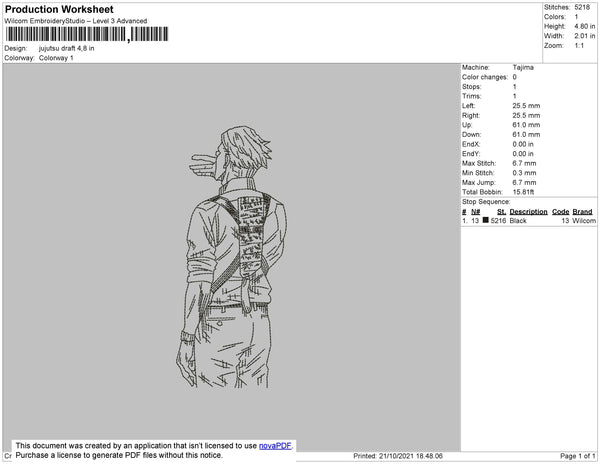
Task: Click the novaPDF link in the notice
Action: [275, 446]
